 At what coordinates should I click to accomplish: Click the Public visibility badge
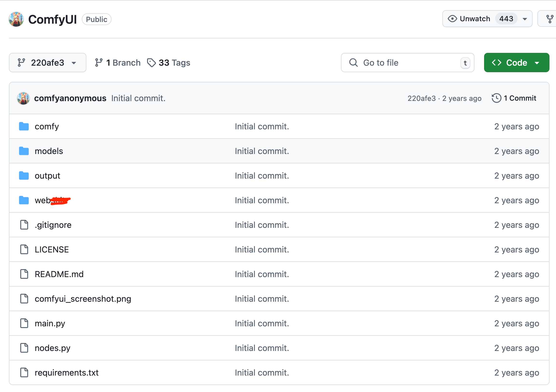pos(97,19)
